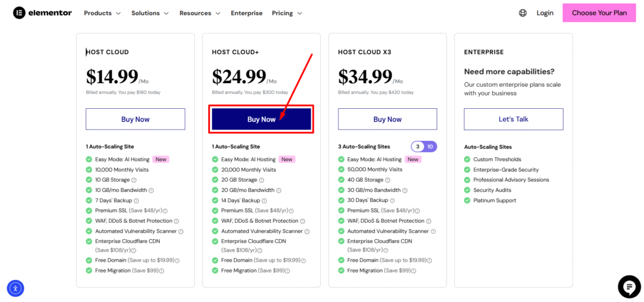Click info icon next to 20,000 Monthly Visits
Viewport: 644px width, 302px height.
pyautogui.click(x=280, y=170)
